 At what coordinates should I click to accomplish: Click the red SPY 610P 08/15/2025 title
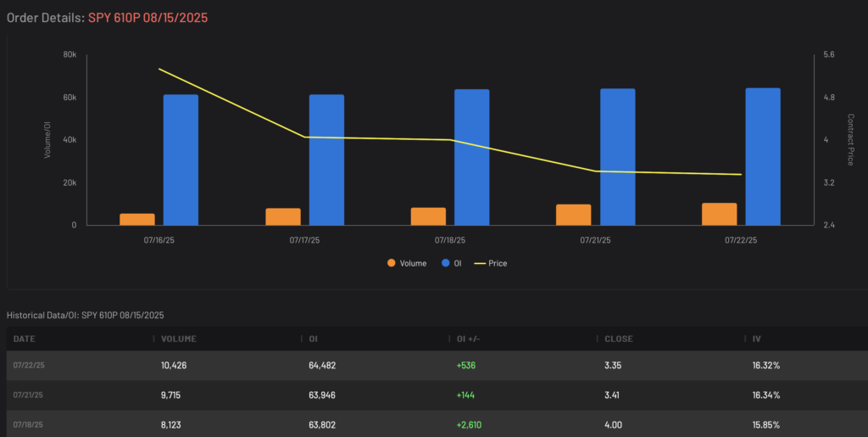[x=147, y=18]
